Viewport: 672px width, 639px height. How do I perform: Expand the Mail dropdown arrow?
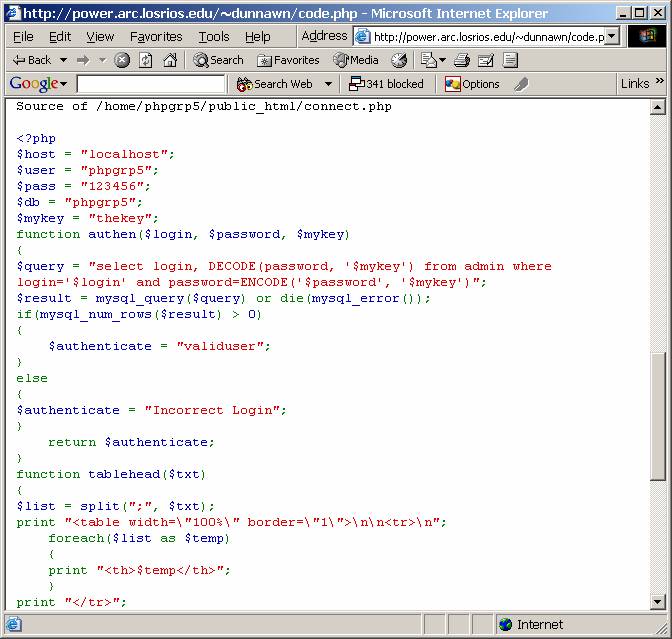click(x=442, y=60)
